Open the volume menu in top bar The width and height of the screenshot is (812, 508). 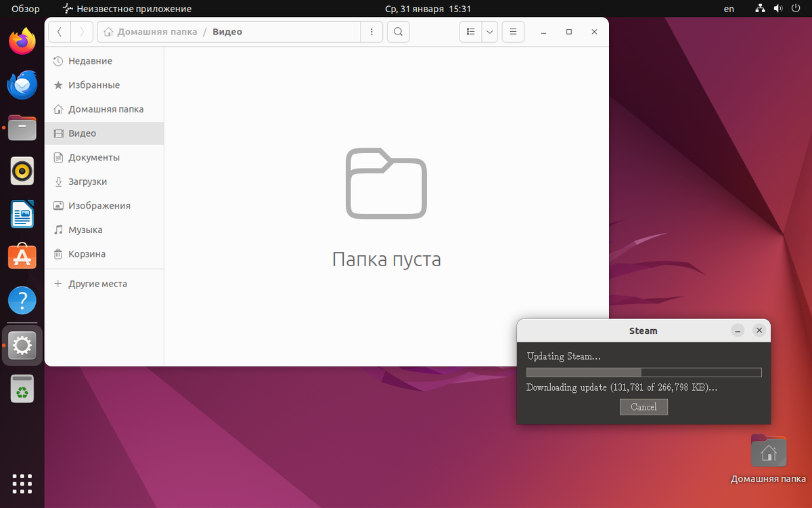[777, 9]
